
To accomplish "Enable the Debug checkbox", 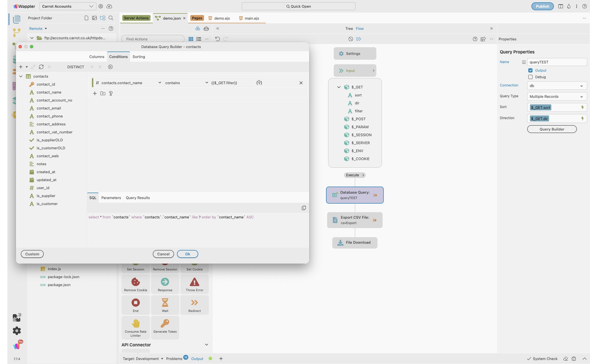I will (x=530, y=77).
